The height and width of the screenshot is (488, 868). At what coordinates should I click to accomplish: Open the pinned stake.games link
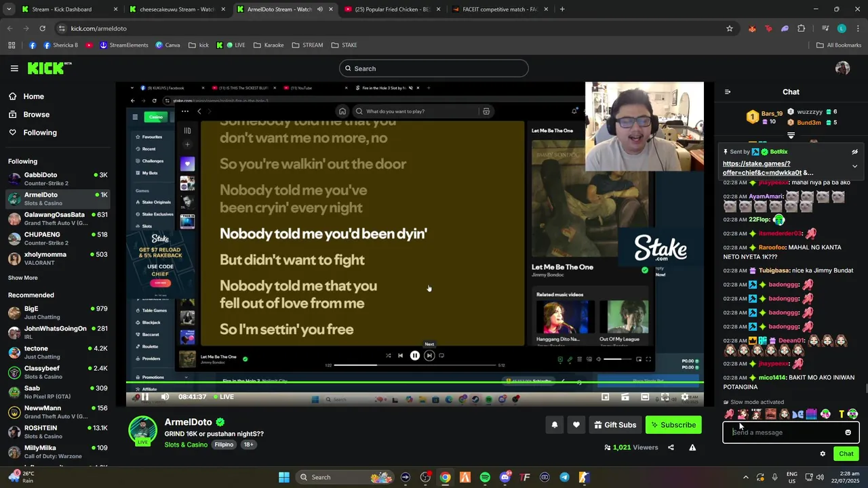[768, 168]
